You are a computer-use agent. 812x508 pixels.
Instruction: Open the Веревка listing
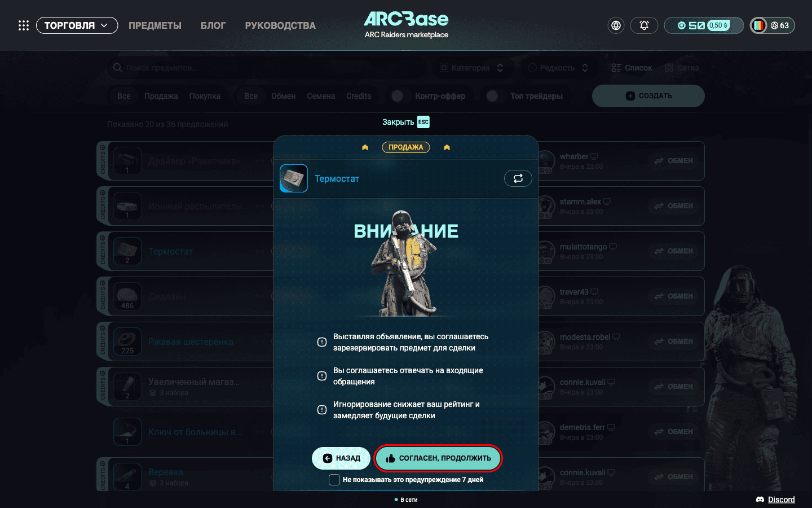point(166,472)
